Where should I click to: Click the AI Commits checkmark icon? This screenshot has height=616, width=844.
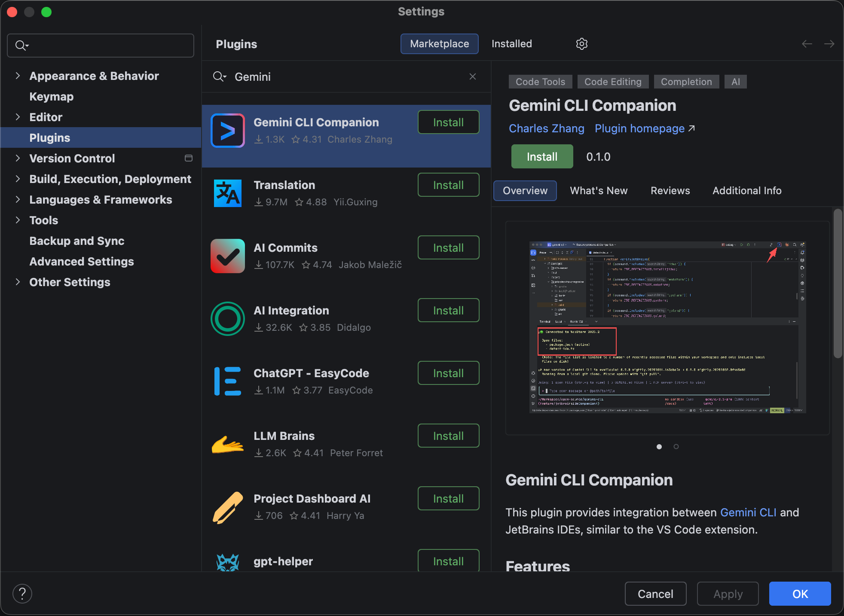tap(228, 256)
